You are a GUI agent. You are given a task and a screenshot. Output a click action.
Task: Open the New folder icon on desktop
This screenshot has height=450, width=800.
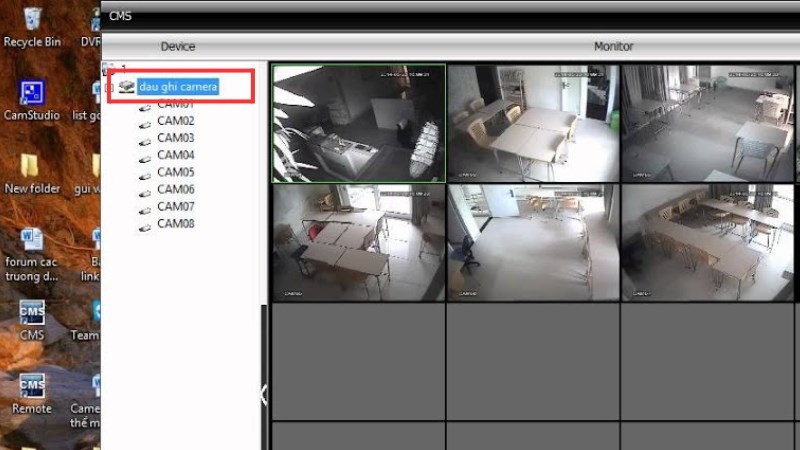32,174
